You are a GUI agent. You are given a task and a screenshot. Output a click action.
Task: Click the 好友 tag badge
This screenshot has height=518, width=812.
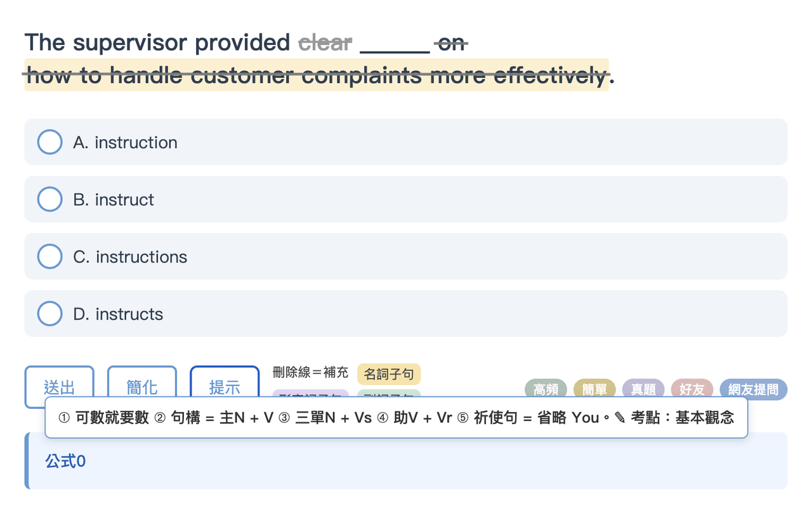click(x=692, y=389)
